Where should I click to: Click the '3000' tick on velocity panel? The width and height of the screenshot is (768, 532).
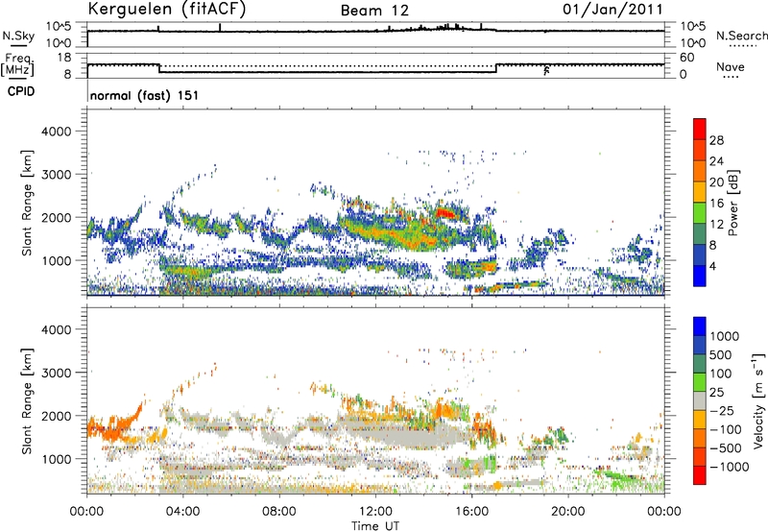(x=56, y=373)
